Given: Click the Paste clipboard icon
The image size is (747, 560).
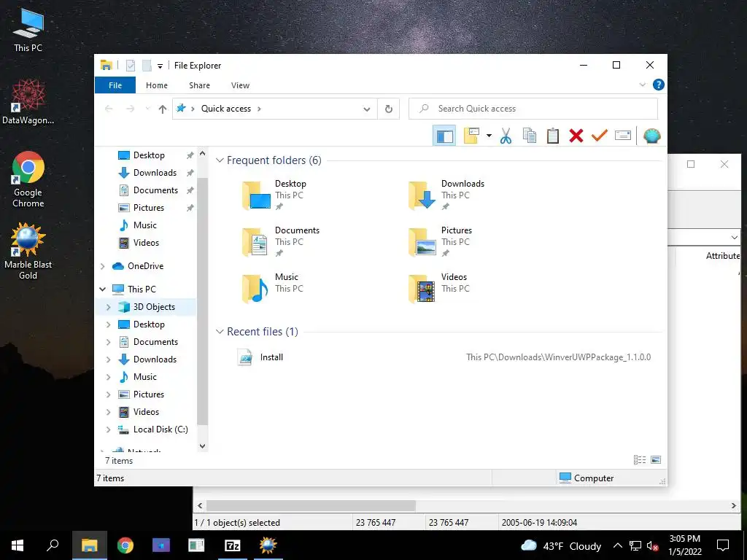Looking at the screenshot, I should (x=553, y=136).
